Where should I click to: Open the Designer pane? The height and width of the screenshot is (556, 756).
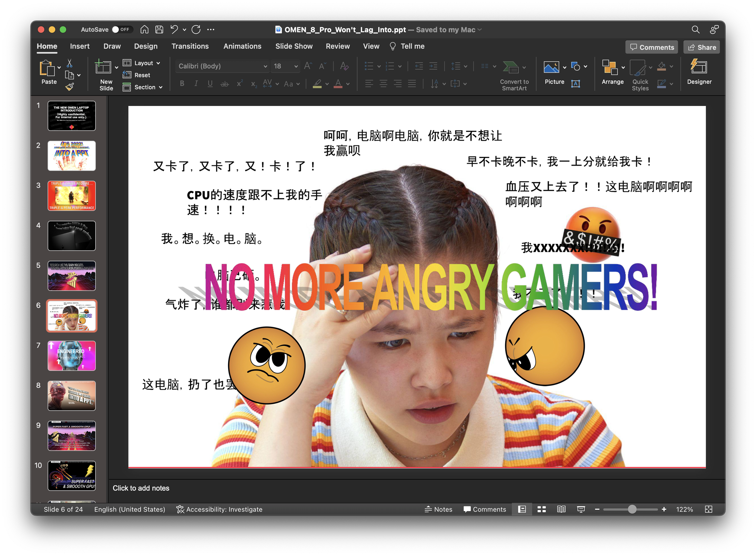[699, 72]
